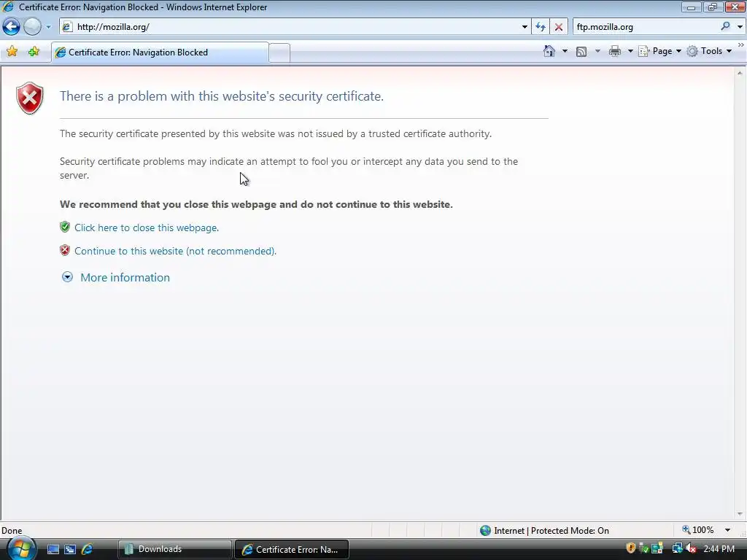Continue to this website (not recommended)
Viewport: 747px width, 560px height.
(175, 251)
